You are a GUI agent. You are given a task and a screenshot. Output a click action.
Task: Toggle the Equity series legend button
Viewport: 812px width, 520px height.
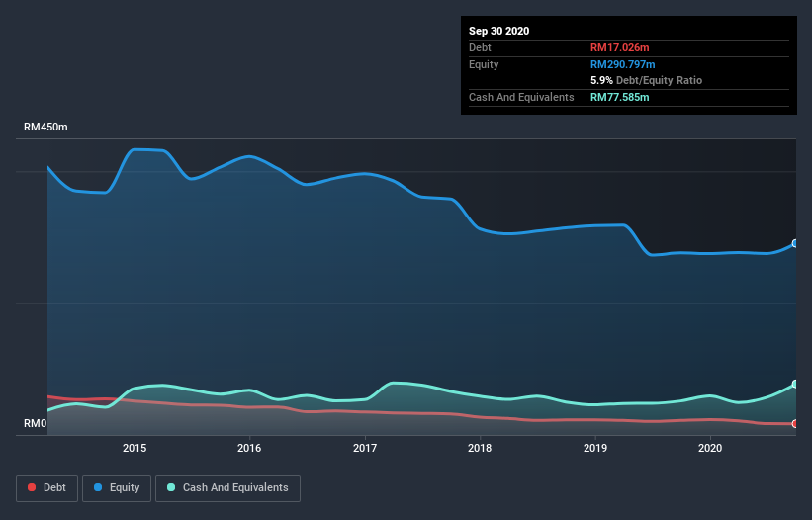[117, 488]
